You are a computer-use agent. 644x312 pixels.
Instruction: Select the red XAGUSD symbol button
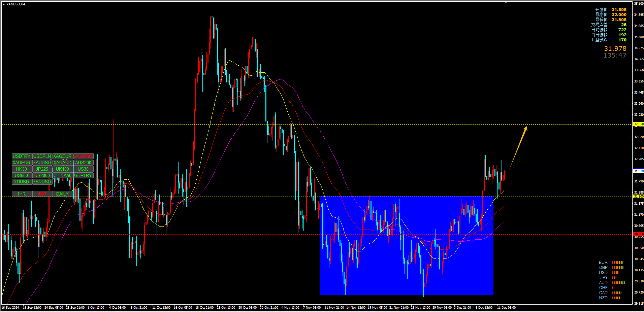[x=83, y=156]
